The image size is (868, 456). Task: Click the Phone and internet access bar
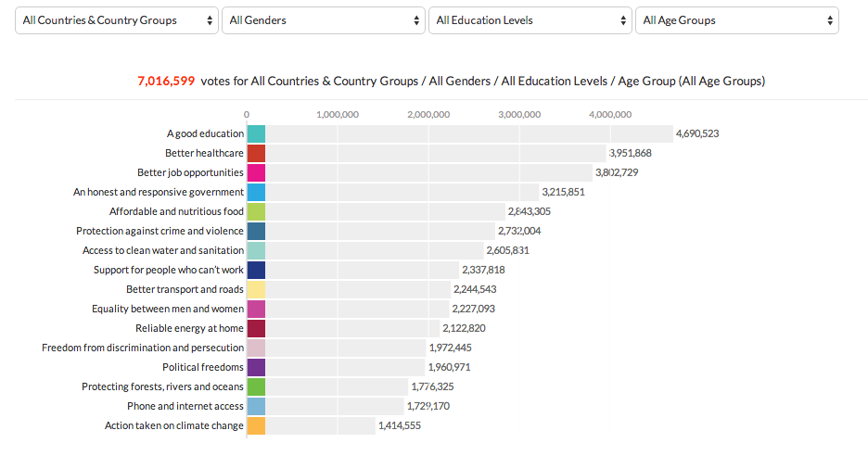click(x=334, y=406)
